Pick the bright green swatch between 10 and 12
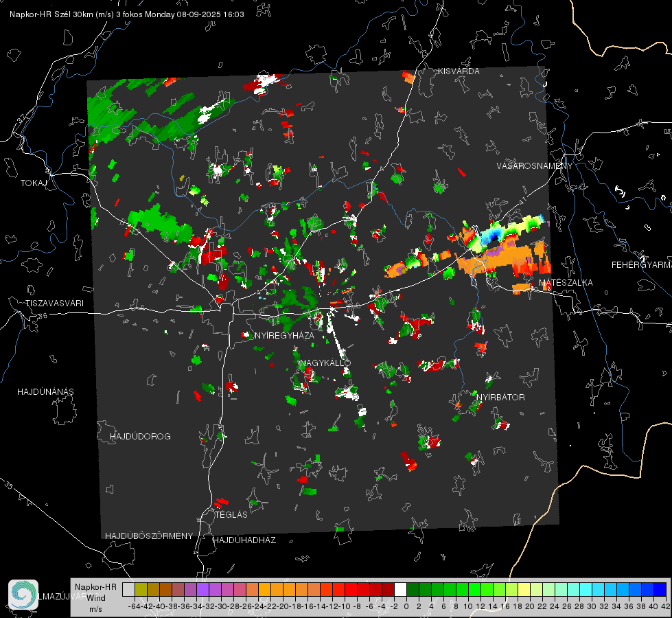Viewport: 672px width, 618px height. coord(474,589)
